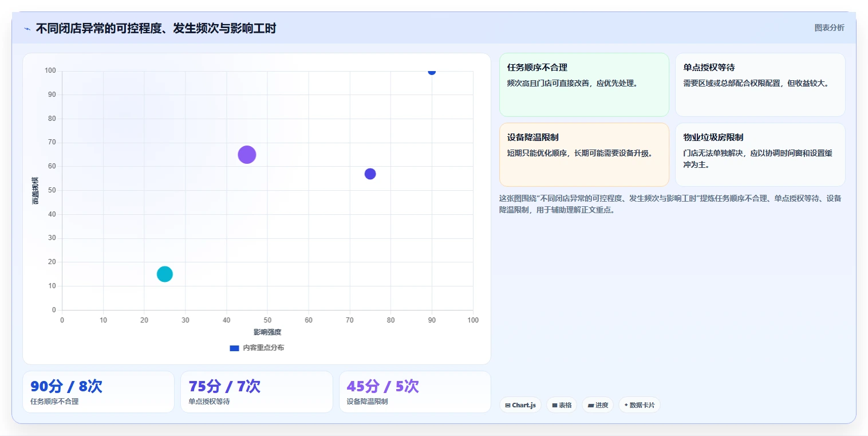868x436 pixels.
Task: Click the 75分 / 7次 stat card
Action: click(x=257, y=392)
